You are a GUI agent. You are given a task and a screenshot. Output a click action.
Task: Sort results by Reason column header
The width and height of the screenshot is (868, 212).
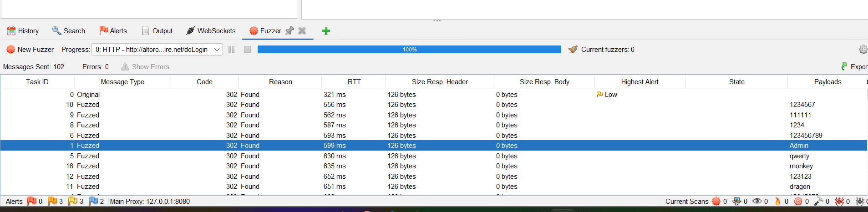[x=280, y=82]
